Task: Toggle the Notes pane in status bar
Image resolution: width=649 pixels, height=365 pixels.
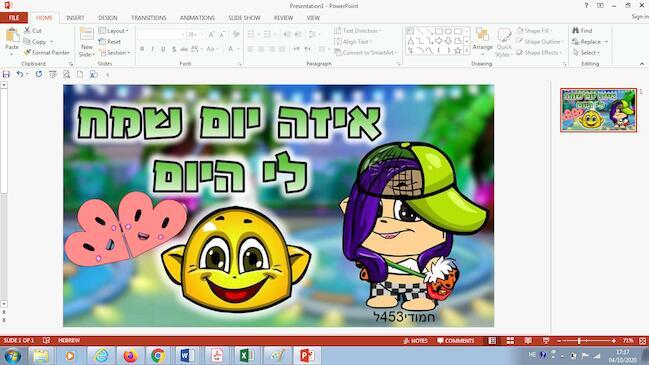Action: [x=415, y=341]
